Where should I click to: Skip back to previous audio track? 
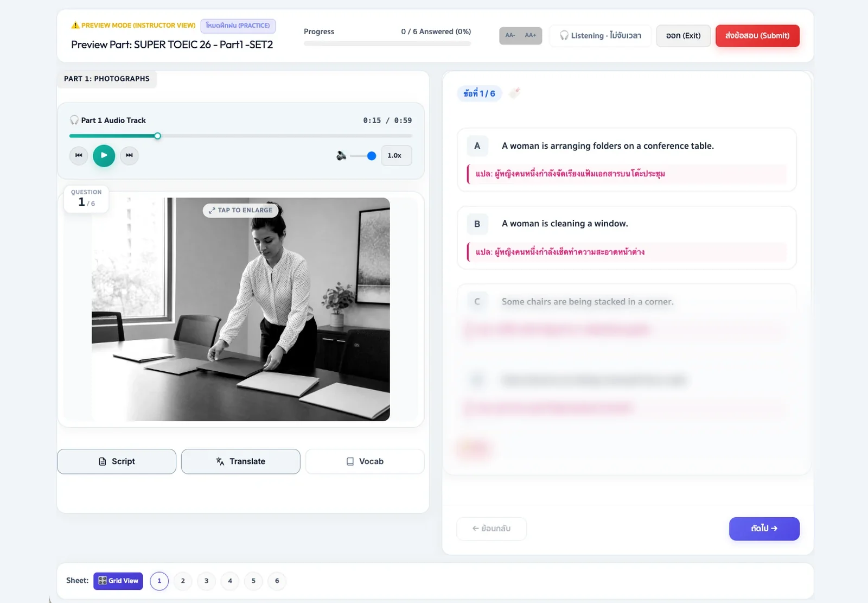click(x=79, y=156)
